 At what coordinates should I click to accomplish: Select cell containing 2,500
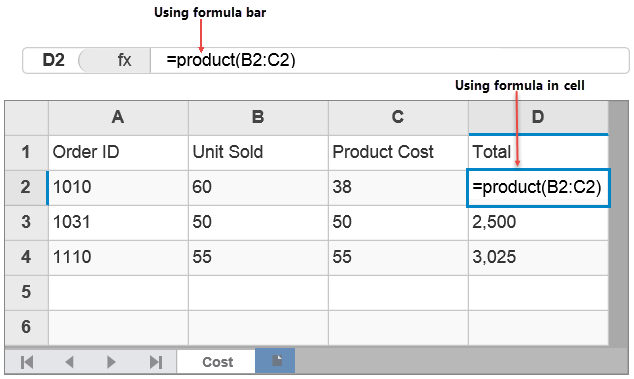pos(538,222)
